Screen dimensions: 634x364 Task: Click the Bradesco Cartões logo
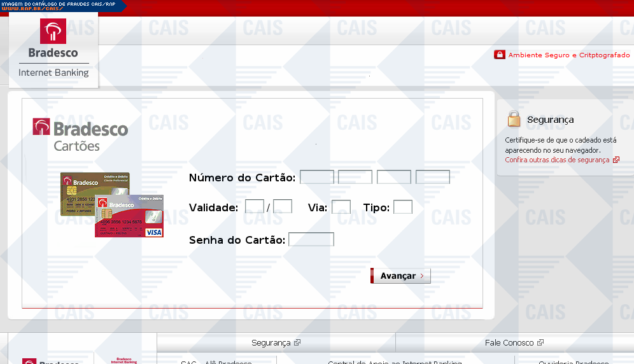click(x=81, y=135)
